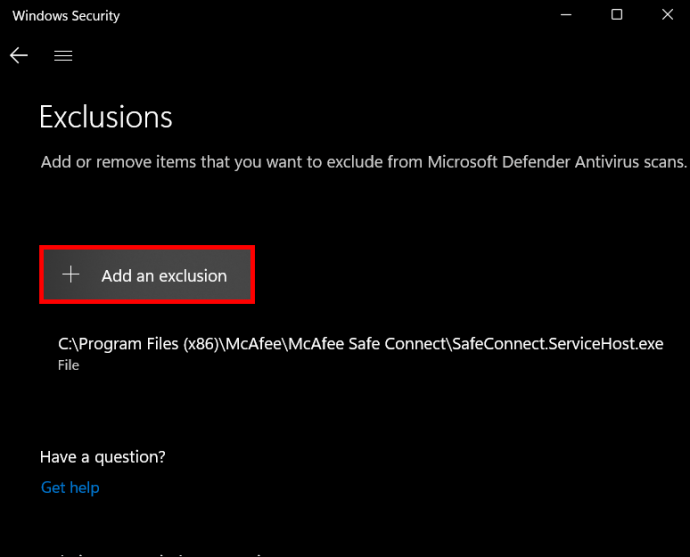Expand the SafeConnect.ServiceHost.exe exclusion entry
The height and width of the screenshot is (557, 690).
(x=360, y=353)
